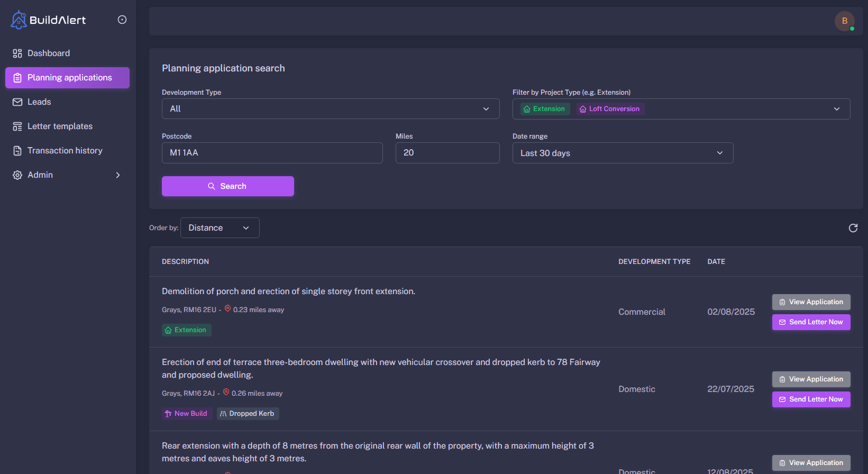Click into the Postcode input field
The width and height of the screenshot is (868, 474).
tap(272, 153)
